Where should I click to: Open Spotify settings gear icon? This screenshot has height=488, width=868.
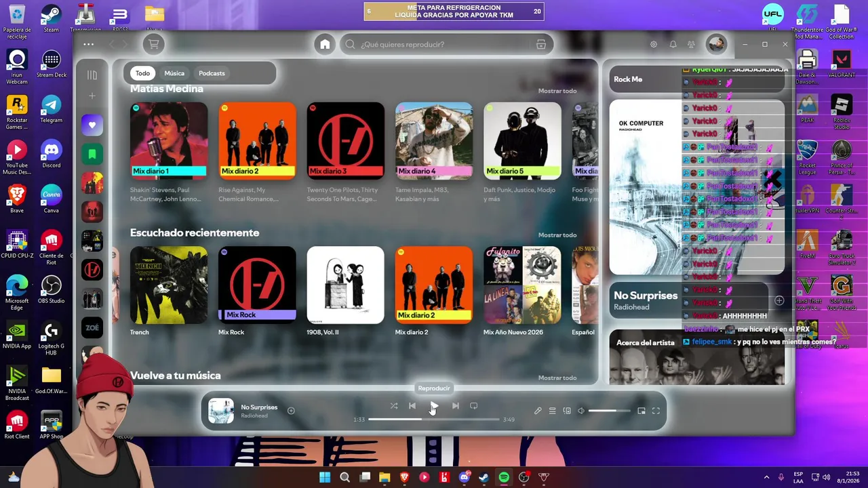[654, 44]
